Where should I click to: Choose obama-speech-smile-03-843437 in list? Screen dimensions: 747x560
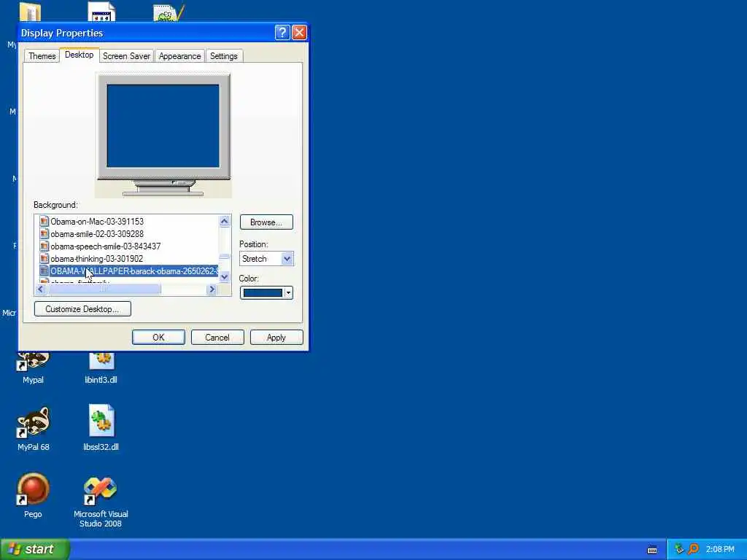(105, 246)
